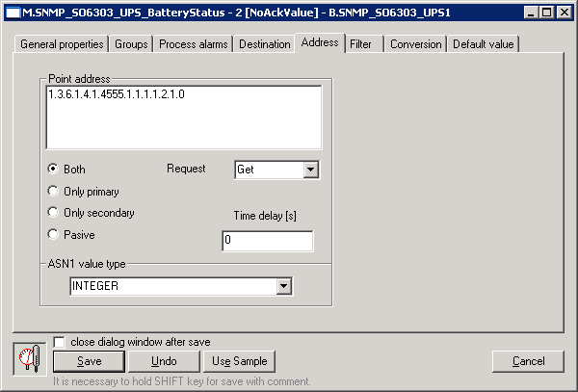Click the window title bar system icon

[13, 12]
